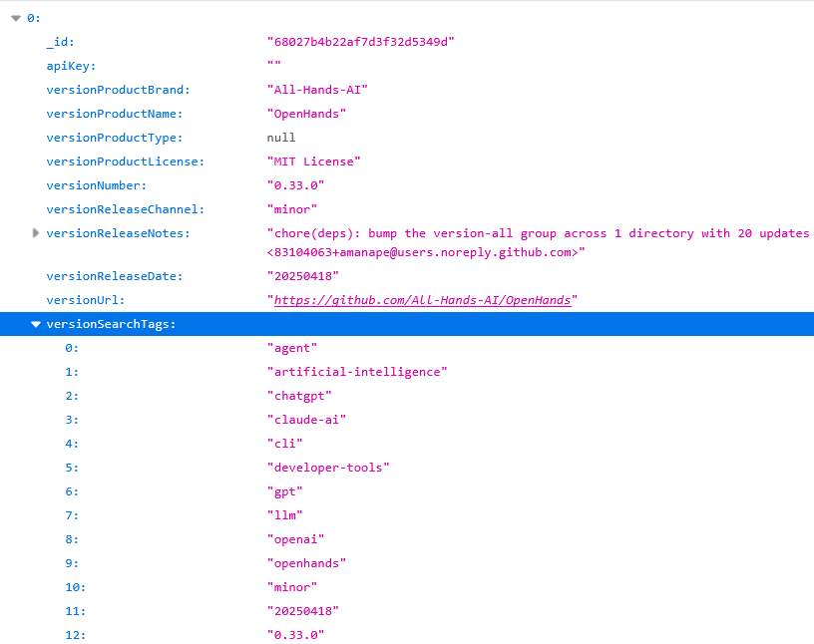Image resolution: width=814 pixels, height=644 pixels.
Task: Click the "llm" tag value
Action: click(284, 515)
